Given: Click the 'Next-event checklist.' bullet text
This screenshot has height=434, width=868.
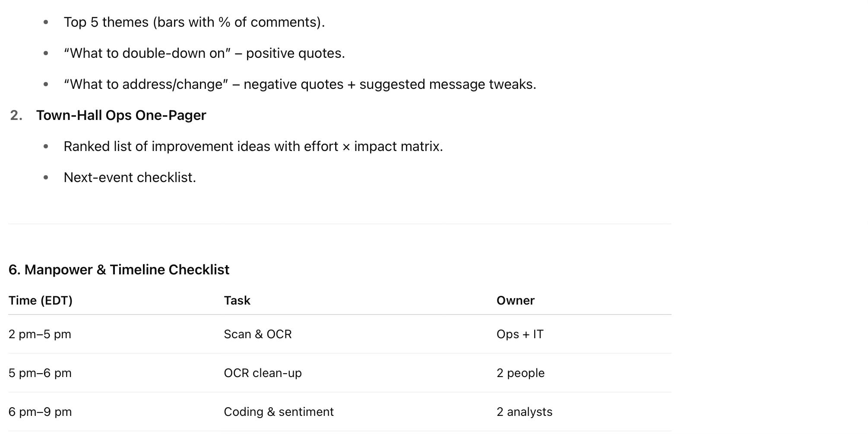Looking at the screenshot, I should coord(130,178).
